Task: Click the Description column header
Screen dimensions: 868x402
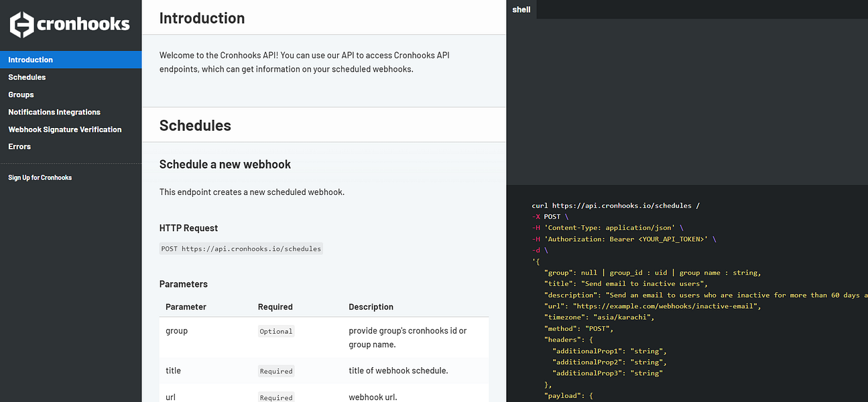Action: point(371,307)
